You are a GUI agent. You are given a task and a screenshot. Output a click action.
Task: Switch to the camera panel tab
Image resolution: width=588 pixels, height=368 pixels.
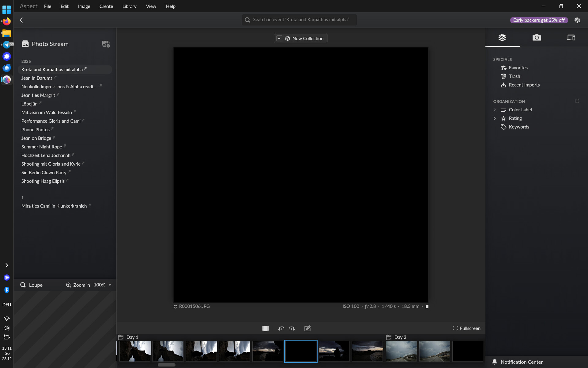[x=537, y=38]
